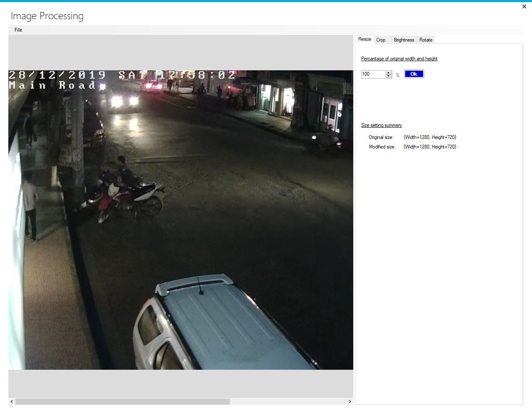Click the 'Modified size:' label

pos(382,147)
